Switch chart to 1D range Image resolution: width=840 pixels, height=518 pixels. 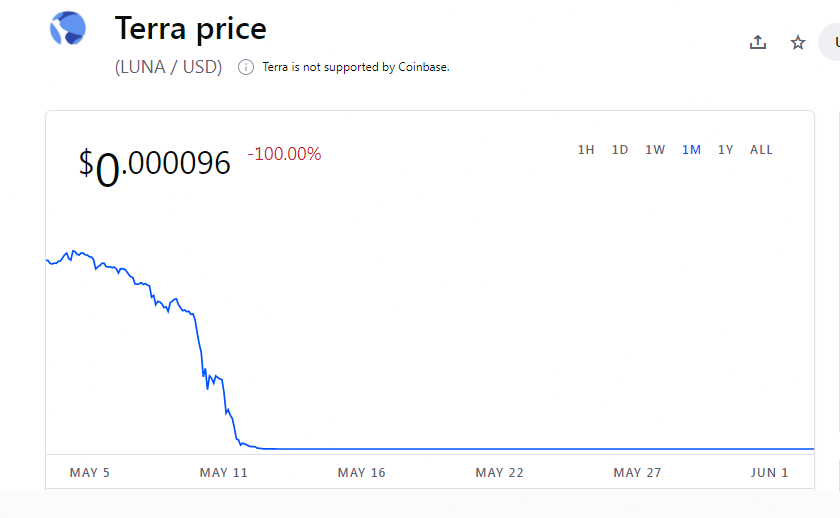click(620, 150)
